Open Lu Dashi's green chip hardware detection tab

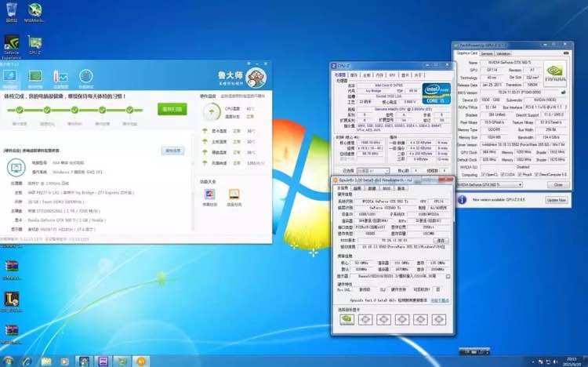[35, 78]
